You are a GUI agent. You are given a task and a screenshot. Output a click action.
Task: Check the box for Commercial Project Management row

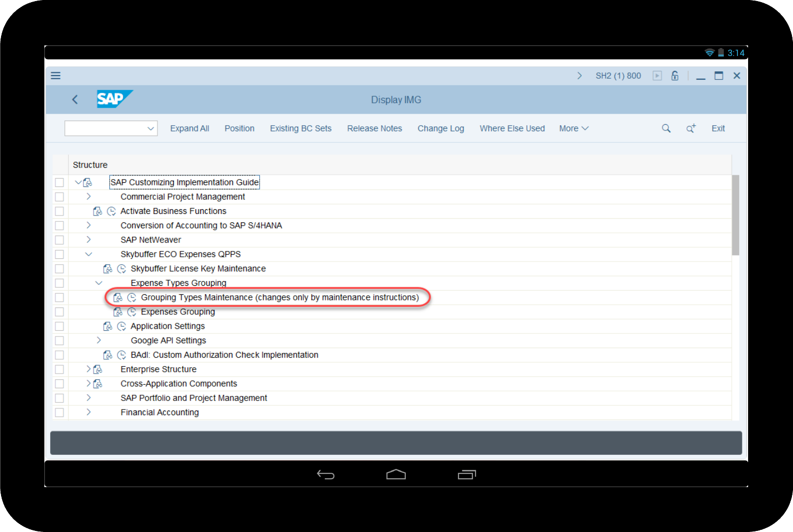click(x=60, y=197)
